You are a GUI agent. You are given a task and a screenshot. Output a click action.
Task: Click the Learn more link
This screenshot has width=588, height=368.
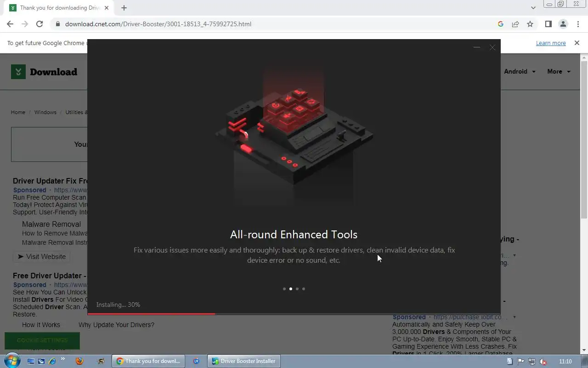[551, 43]
